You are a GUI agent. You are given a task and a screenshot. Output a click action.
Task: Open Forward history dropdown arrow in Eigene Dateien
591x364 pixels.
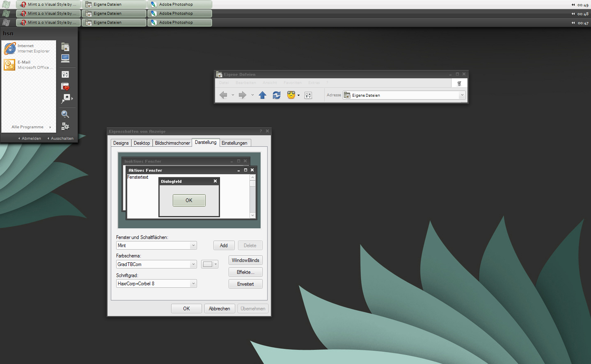[x=252, y=95]
